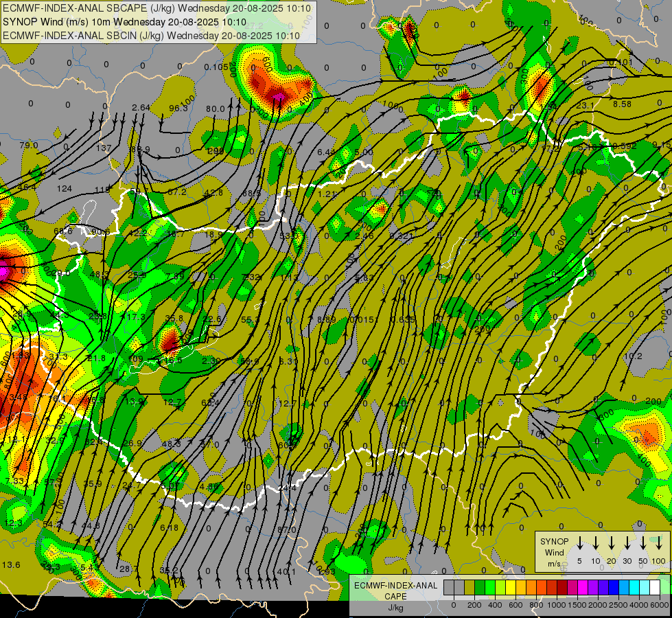Click the 6000 tick label in CAPE legend
The height and width of the screenshot is (618, 672).
coord(659,605)
